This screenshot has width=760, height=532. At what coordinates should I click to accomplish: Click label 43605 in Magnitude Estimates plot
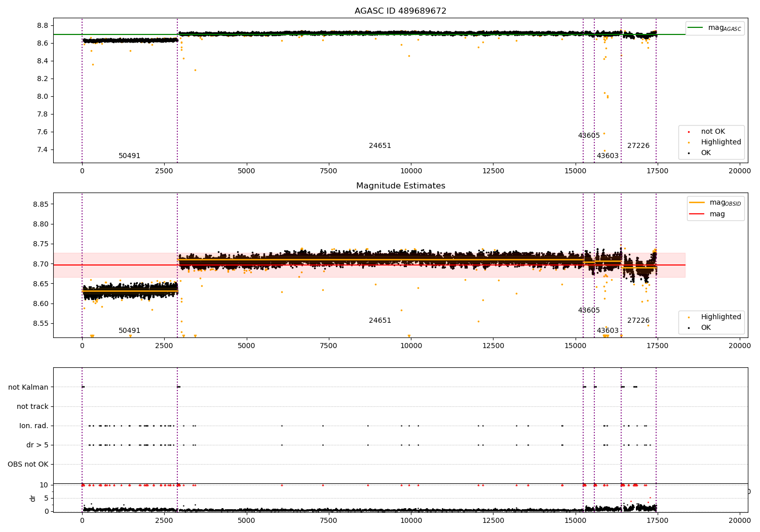[589, 311]
